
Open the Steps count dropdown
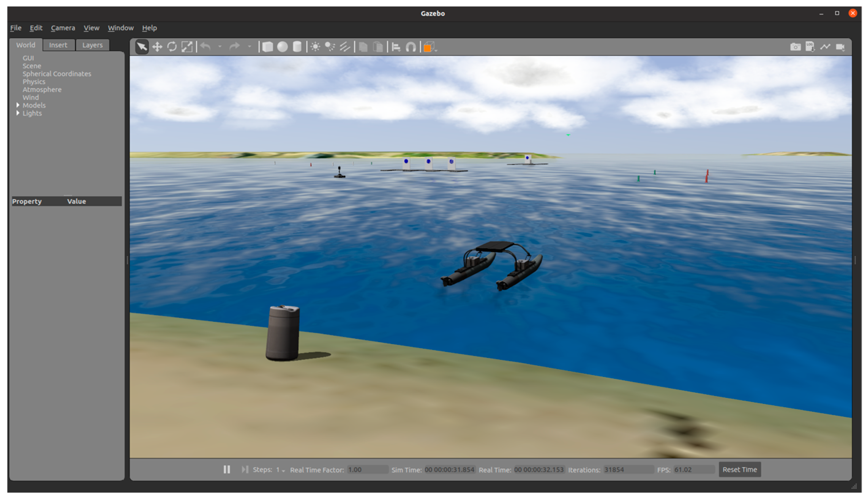[281, 470]
